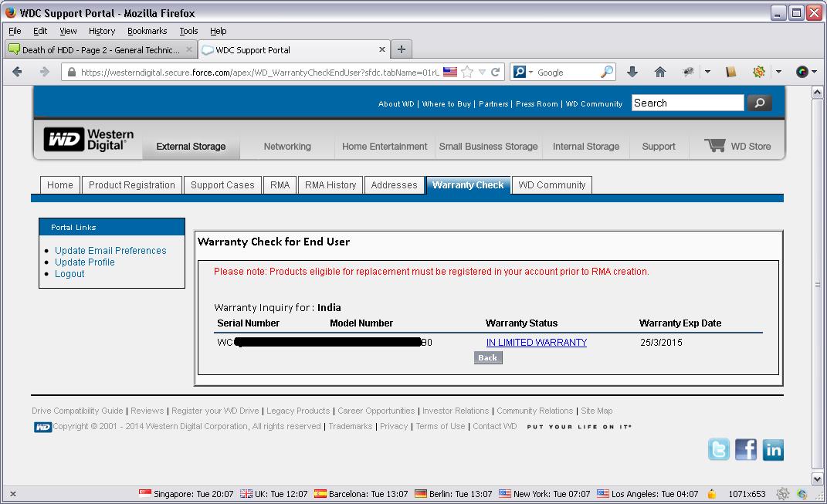Image resolution: width=827 pixels, height=504 pixels.
Task: Click the IN LIMITED WARRANTY link
Action: (x=536, y=343)
